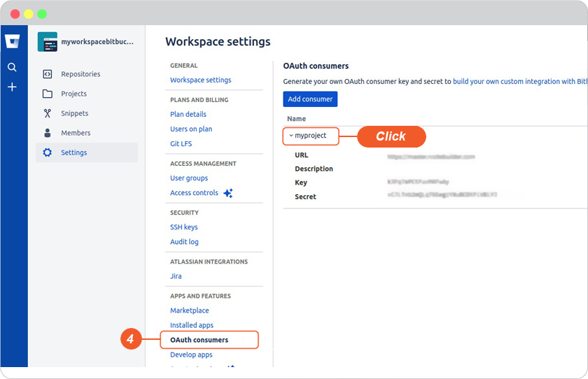Open User groups link
Screen dimensions: 588x379
[189, 178]
